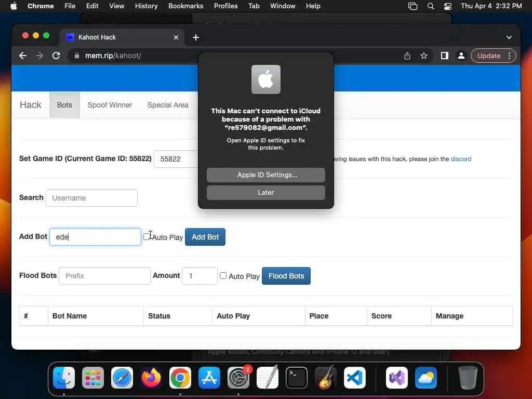Open Profiles menu
The height and width of the screenshot is (399, 532).
click(x=225, y=6)
